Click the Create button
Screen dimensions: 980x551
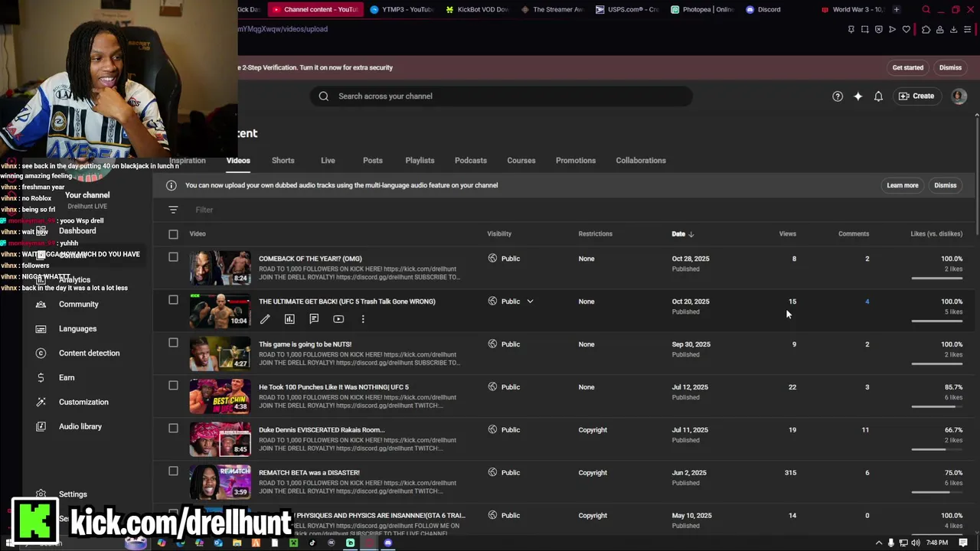click(x=916, y=96)
